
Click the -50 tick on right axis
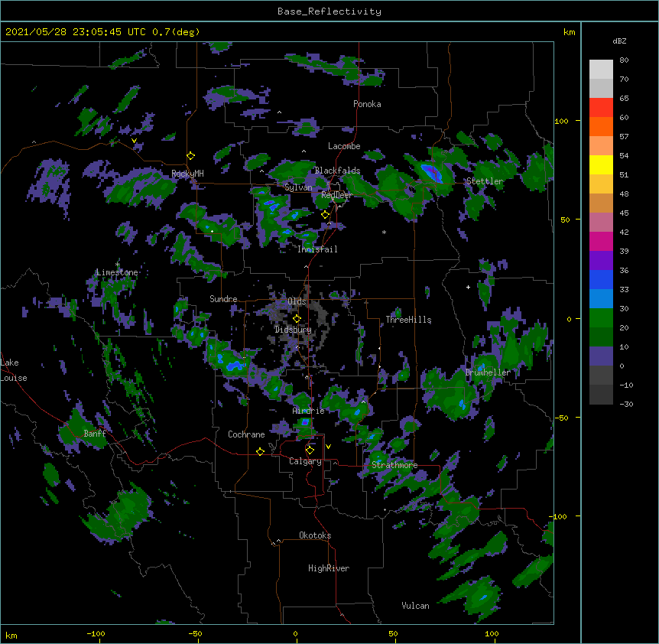point(561,418)
